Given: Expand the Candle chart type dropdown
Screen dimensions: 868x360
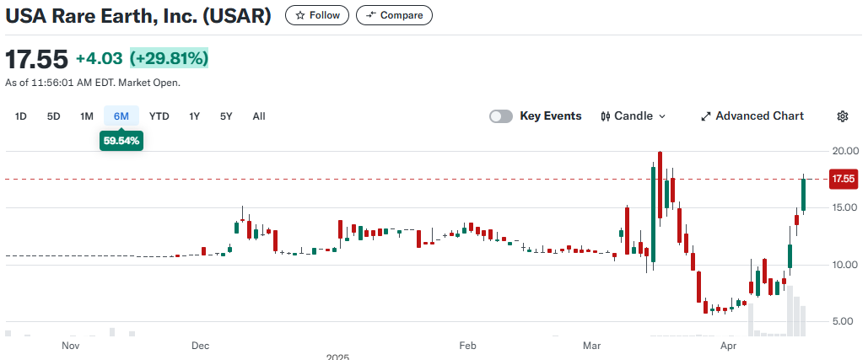Looking at the screenshot, I should click(633, 116).
